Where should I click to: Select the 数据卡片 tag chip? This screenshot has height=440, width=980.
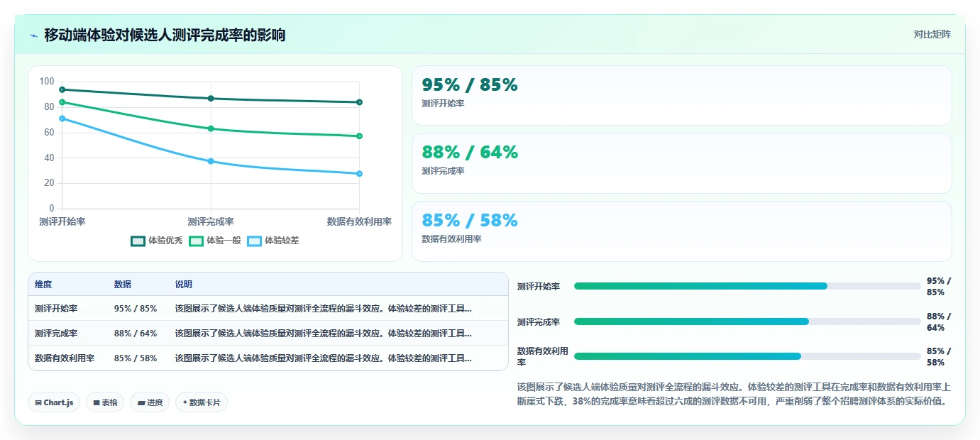point(202,402)
